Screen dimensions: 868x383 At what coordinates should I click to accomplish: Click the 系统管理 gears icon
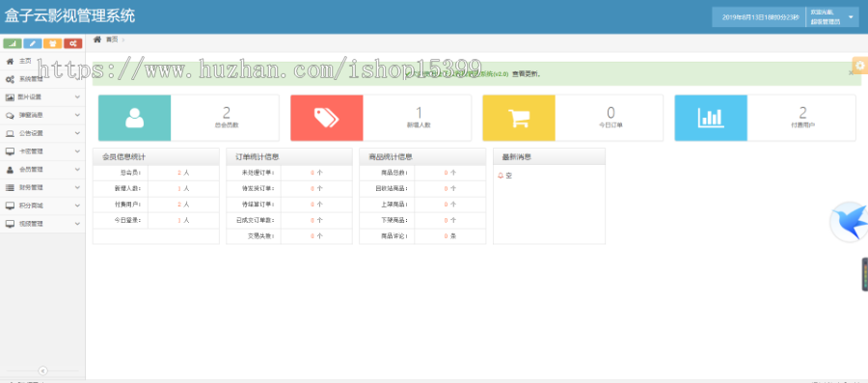[10, 79]
